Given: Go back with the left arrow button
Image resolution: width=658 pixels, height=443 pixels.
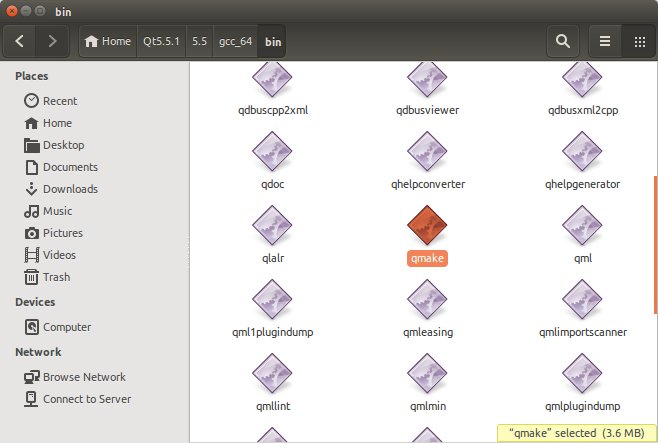Looking at the screenshot, I should click(19, 41).
